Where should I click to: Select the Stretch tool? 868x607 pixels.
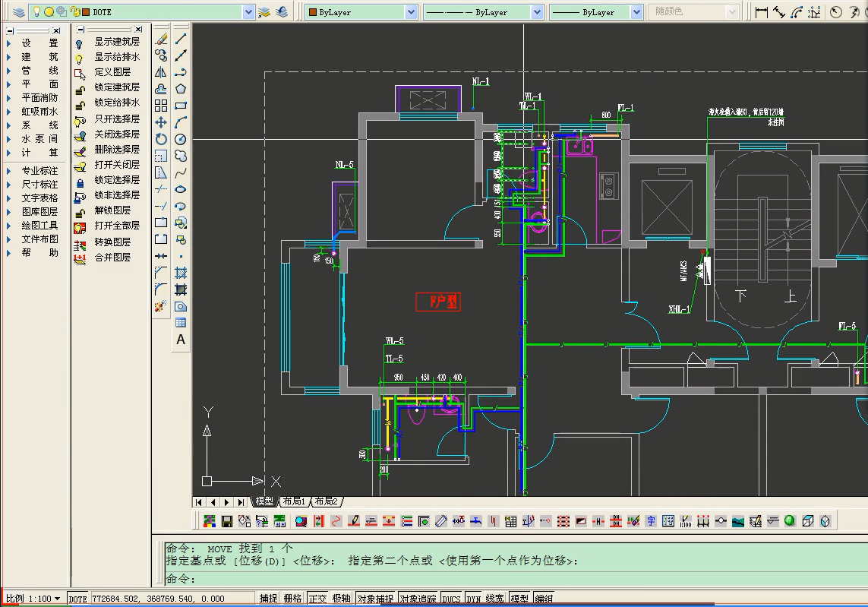point(161,172)
